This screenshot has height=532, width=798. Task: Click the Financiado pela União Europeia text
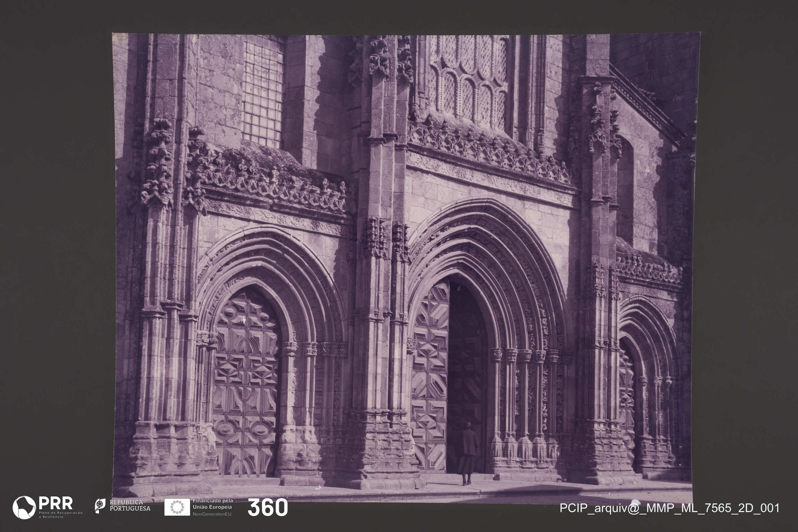(x=213, y=504)
